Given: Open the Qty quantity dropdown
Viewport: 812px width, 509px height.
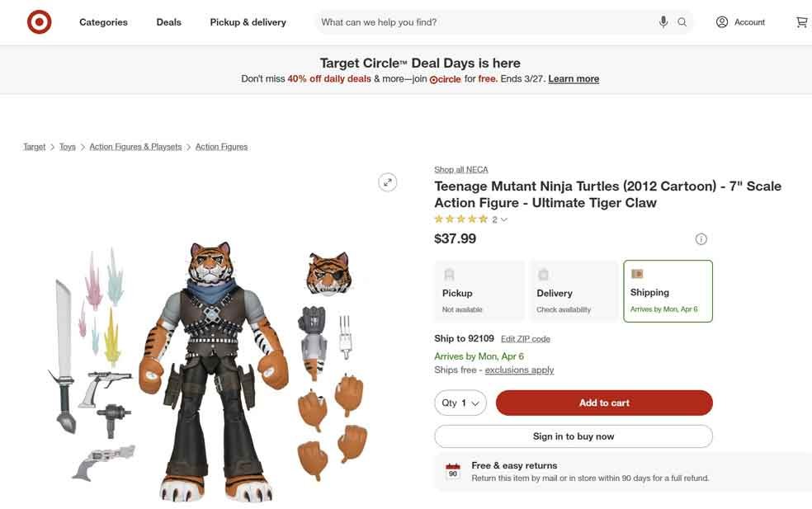Looking at the screenshot, I should tap(460, 403).
